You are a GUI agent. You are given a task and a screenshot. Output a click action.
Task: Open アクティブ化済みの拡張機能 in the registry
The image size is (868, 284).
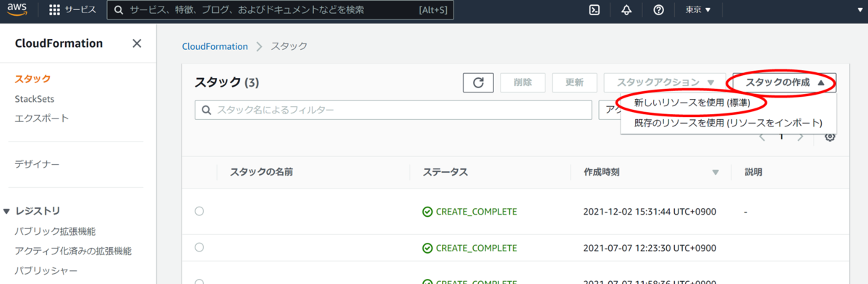(73, 251)
